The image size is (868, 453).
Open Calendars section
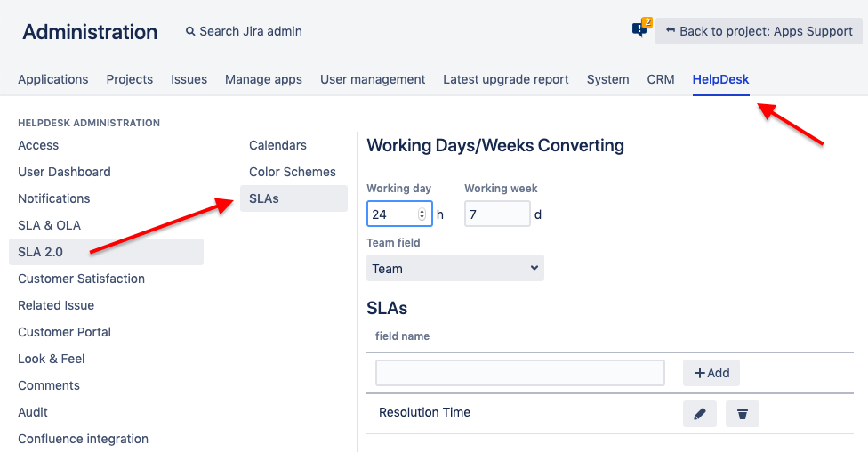tap(277, 145)
